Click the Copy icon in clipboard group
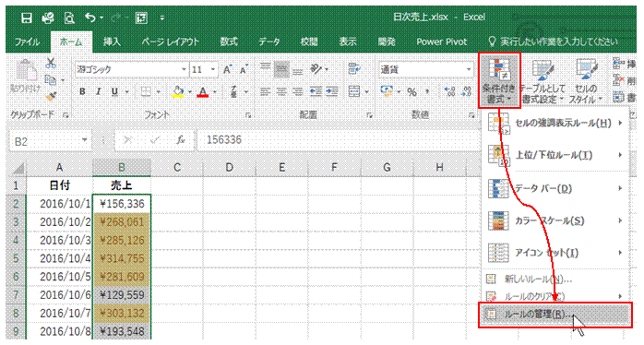 click(51, 79)
